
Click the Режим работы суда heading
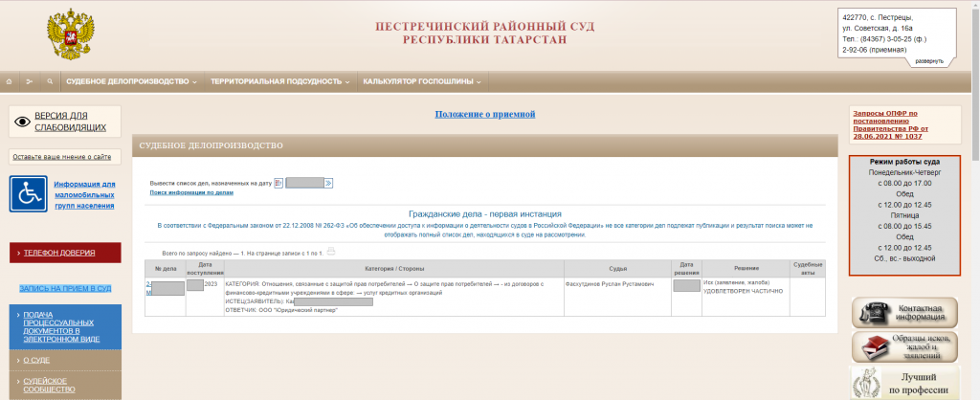904,162
